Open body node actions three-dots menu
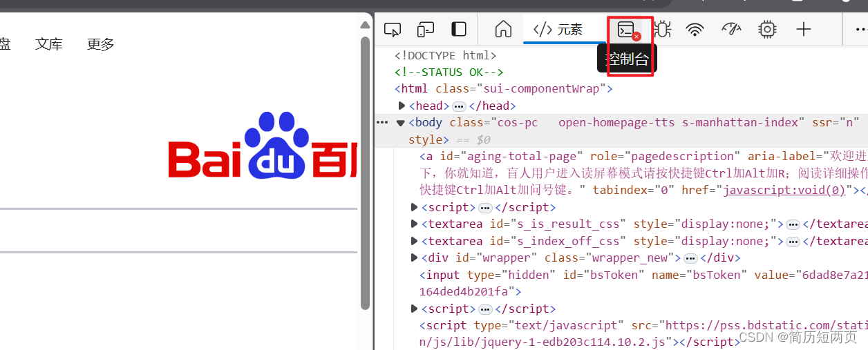The image size is (868, 350). [x=382, y=123]
